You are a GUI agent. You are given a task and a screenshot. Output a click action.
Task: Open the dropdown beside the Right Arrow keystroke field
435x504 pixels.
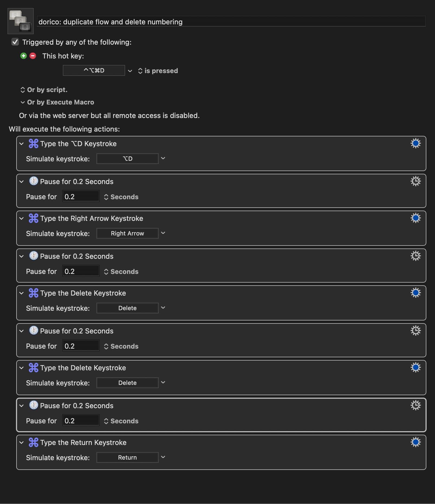(163, 233)
